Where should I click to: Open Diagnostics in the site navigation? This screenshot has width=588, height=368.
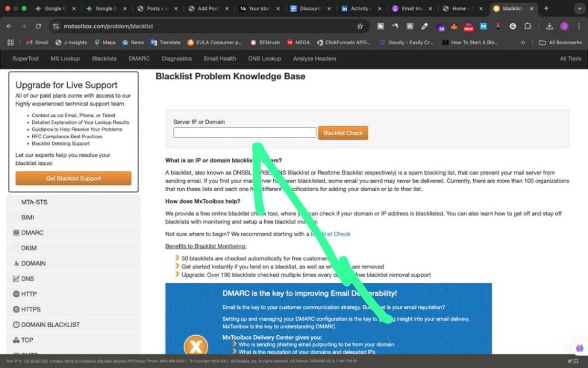tap(177, 59)
